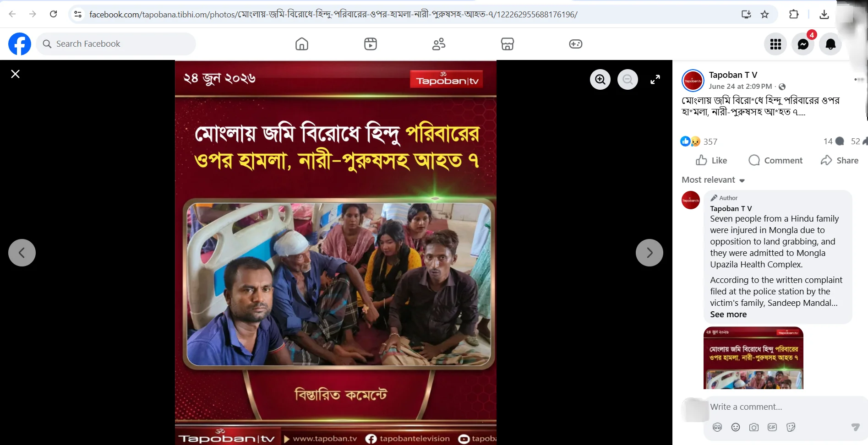This screenshot has height=445, width=868.
Task: Open Tapoban T V page name link in post header
Action: pos(733,75)
